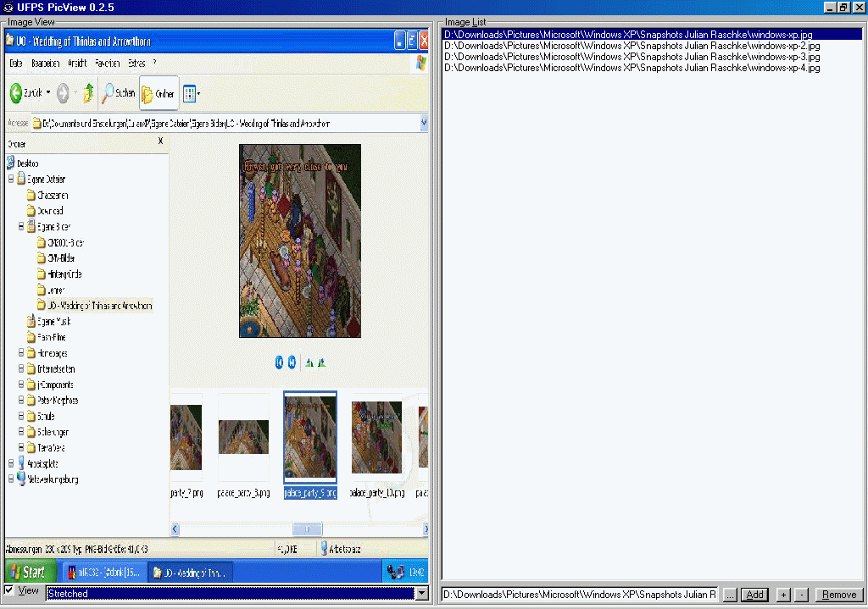Open the Stretched view mode dropdown
This screenshot has width=868, height=609.
(x=422, y=594)
